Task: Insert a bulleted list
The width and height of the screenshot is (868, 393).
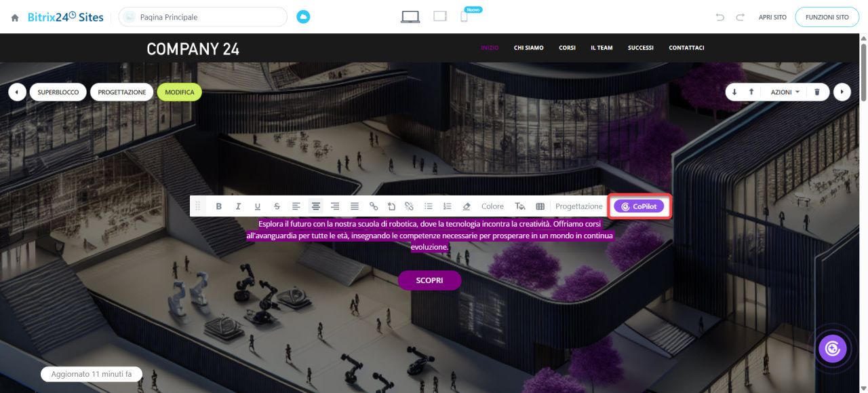Action: (x=429, y=206)
